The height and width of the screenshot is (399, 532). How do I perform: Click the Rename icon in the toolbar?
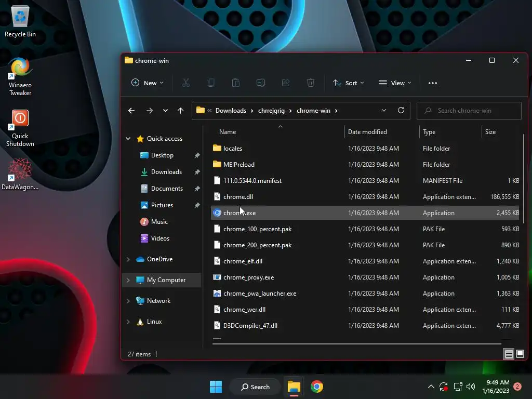261,83
